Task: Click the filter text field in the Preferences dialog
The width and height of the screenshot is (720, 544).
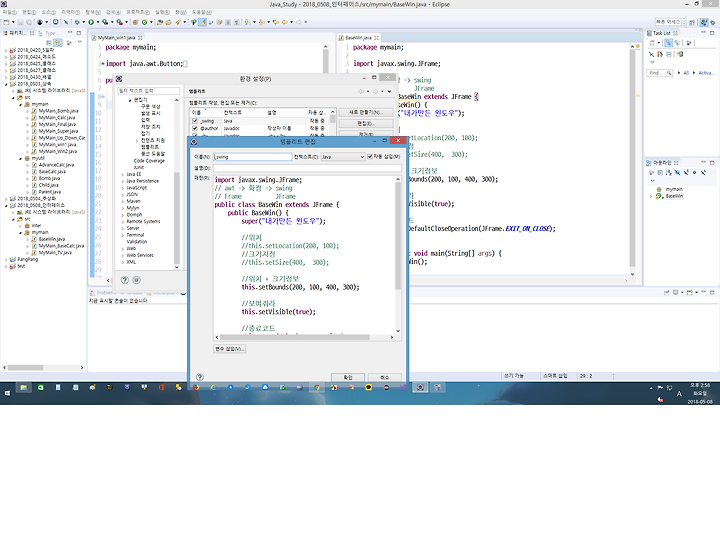Action: [148, 90]
